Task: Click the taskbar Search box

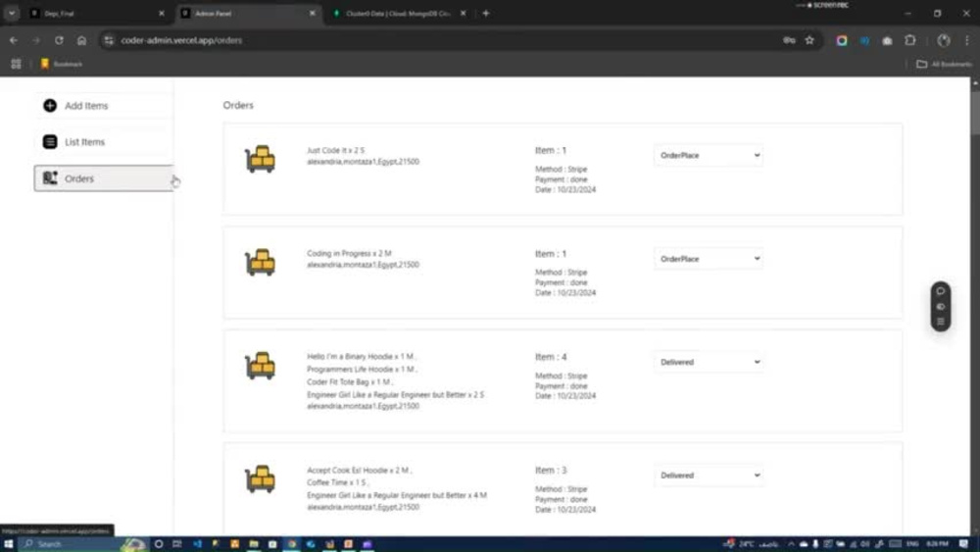Action: coord(82,544)
